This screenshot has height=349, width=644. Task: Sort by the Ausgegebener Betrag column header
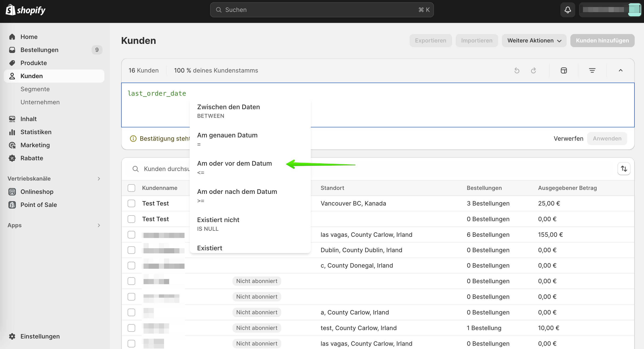[567, 188]
